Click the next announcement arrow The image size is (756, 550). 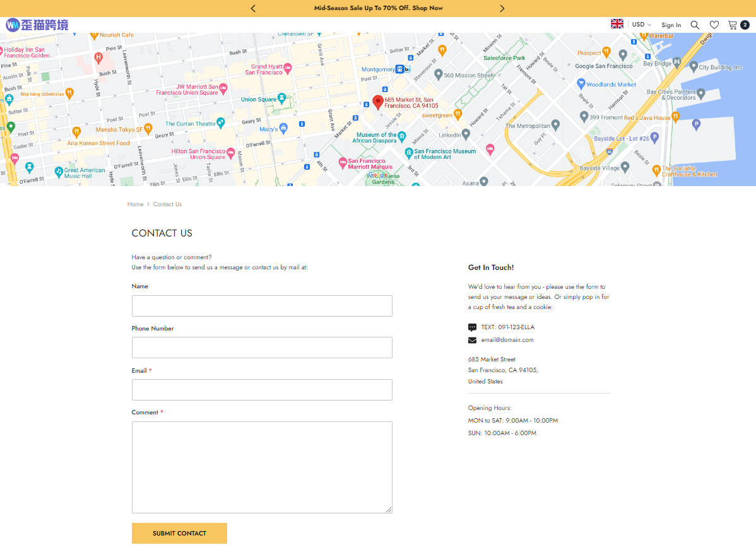[x=502, y=8]
